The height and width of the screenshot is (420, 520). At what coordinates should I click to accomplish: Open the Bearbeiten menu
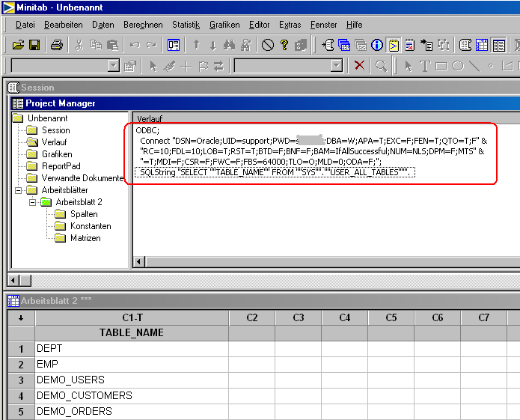click(x=64, y=25)
